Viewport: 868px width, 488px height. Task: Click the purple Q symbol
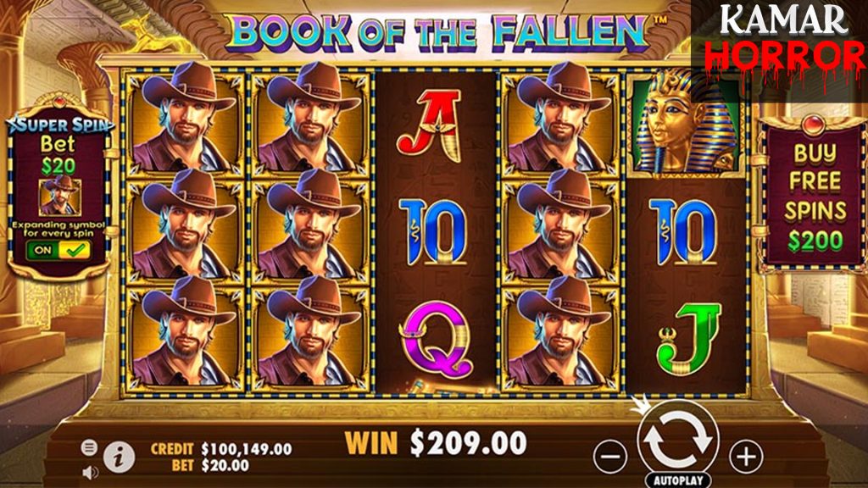coord(437,339)
